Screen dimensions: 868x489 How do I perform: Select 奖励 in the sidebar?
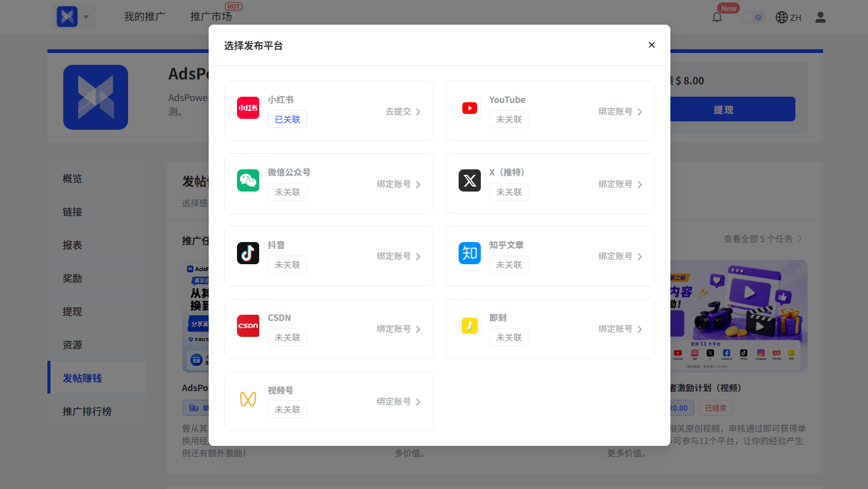pyautogui.click(x=97, y=278)
